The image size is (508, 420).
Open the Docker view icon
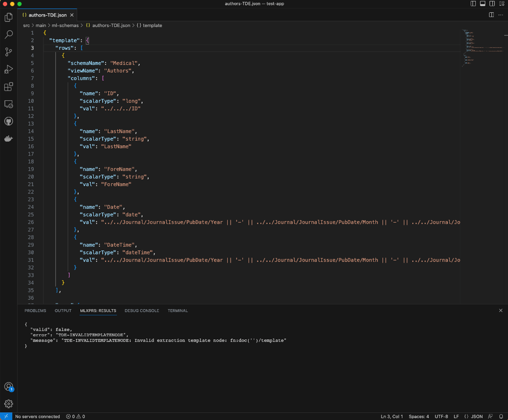[9, 139]
